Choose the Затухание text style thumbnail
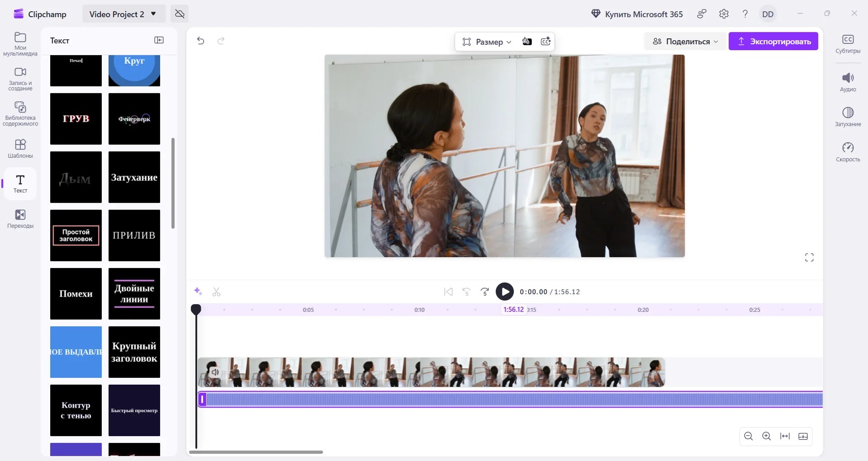Viewport: 868px width, 461px height. [x=134, y=177]
